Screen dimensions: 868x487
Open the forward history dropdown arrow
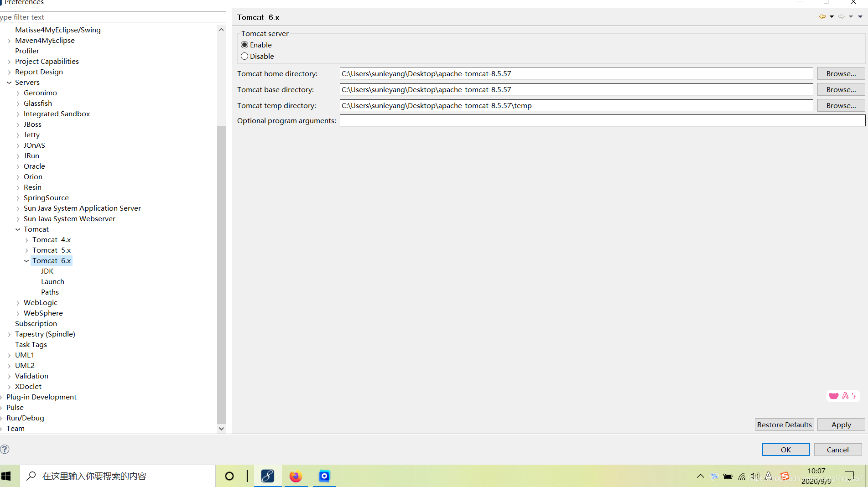coord(851,17)
